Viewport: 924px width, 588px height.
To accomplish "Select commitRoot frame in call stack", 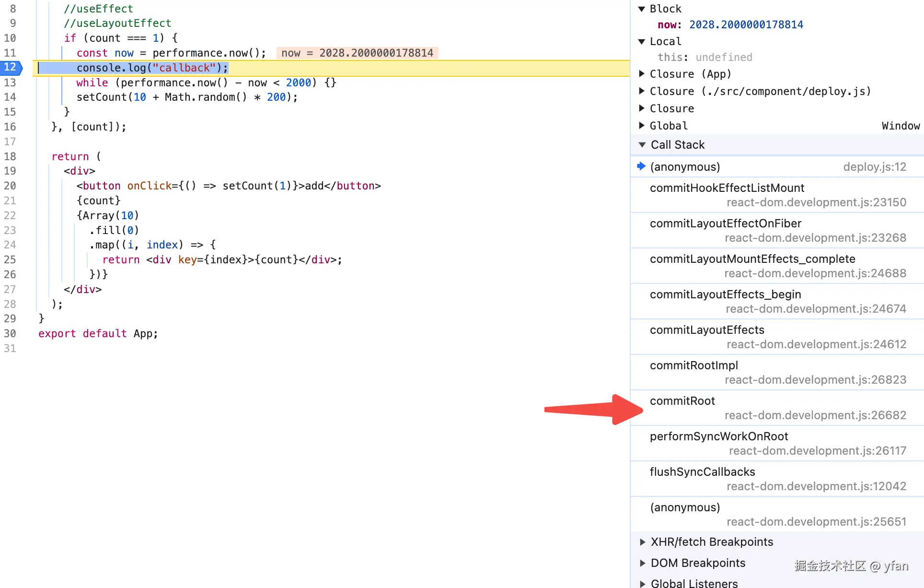I will click(x=682, y=401).
